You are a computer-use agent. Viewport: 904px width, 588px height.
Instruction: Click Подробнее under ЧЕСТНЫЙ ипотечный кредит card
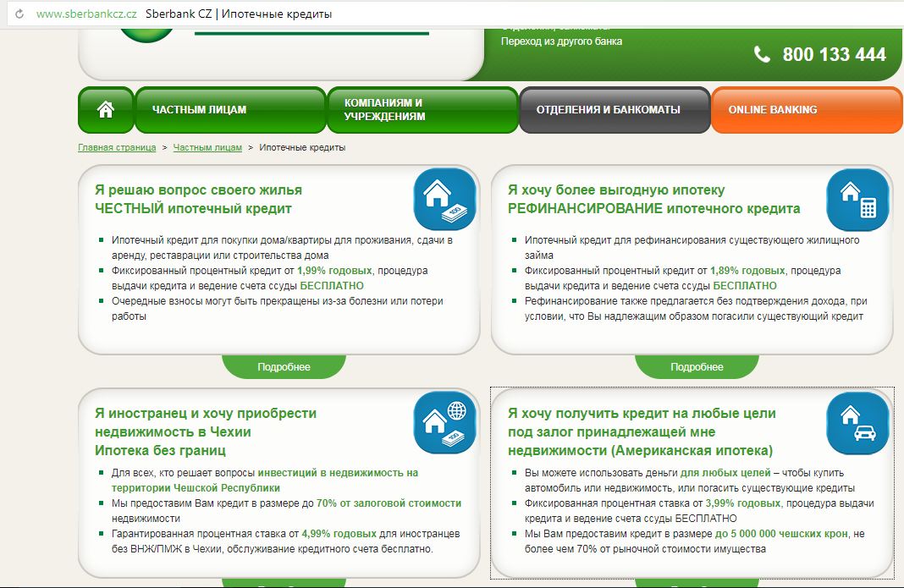coord(284,366)
